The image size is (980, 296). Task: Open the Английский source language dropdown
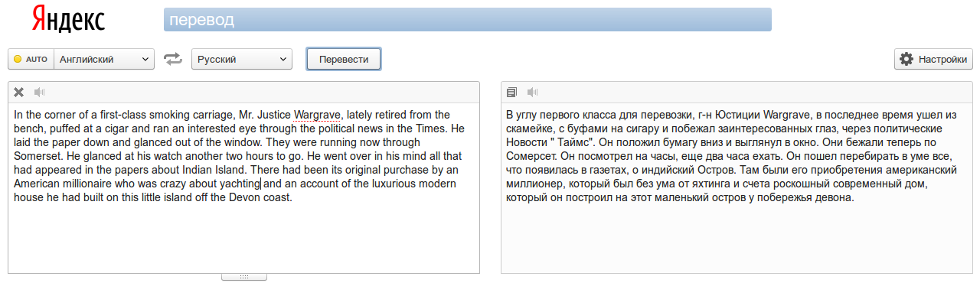[104, 59]
